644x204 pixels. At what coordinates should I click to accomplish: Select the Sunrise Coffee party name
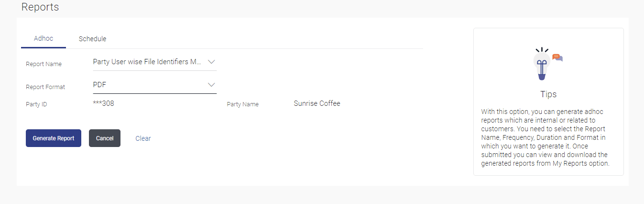[x=317, y=103]
